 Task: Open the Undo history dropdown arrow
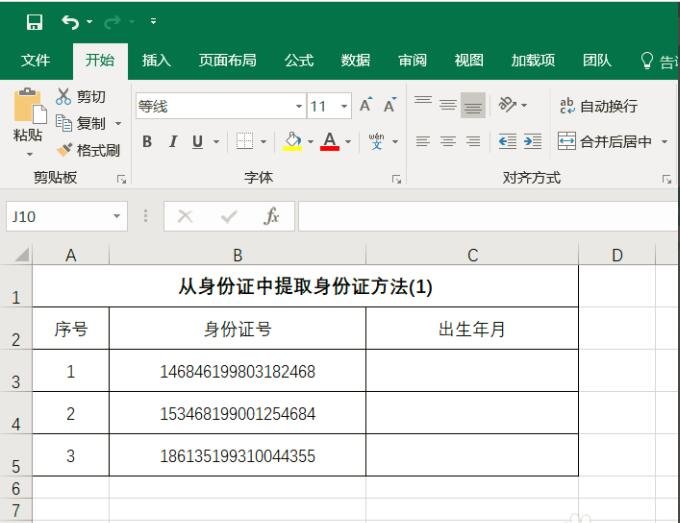(x=89, y=21)
